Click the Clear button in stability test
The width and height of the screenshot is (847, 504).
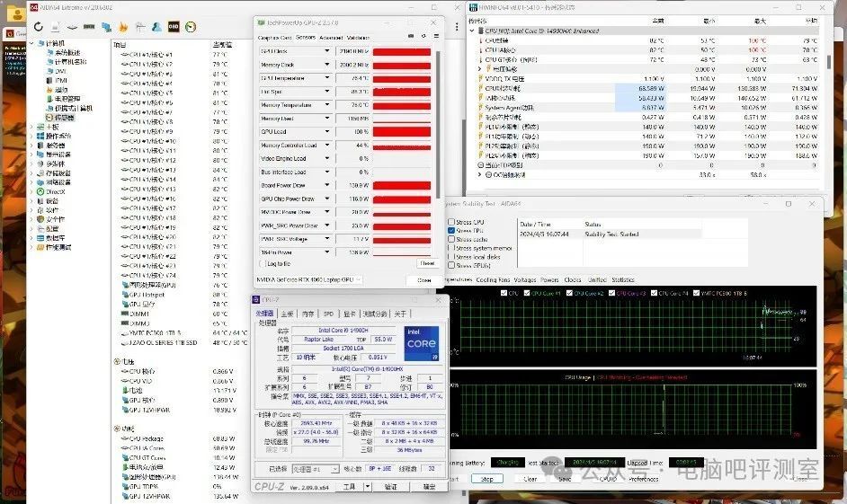[x=530, y=479]
